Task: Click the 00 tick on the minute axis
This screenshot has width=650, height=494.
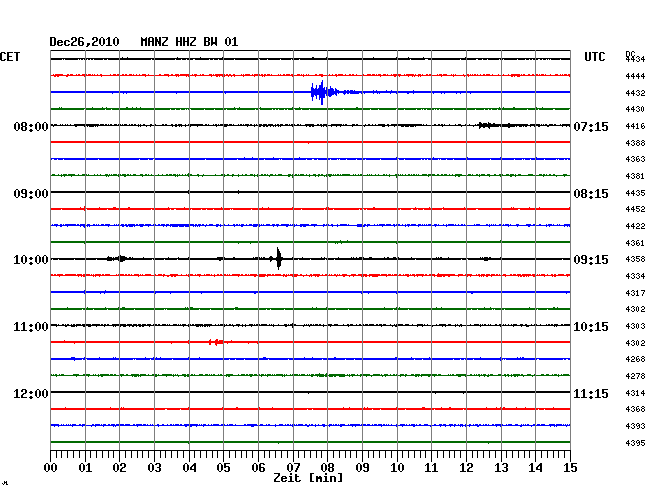Action: [51, 467]
